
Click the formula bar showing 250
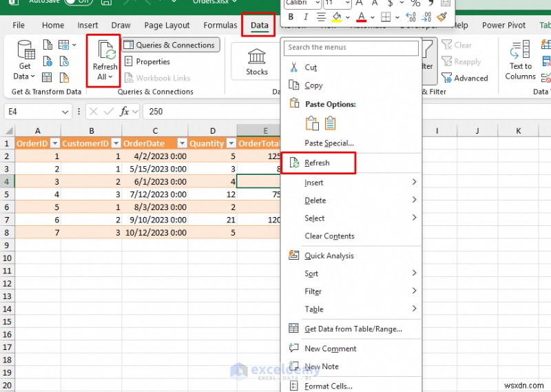[x=212, y=112]
